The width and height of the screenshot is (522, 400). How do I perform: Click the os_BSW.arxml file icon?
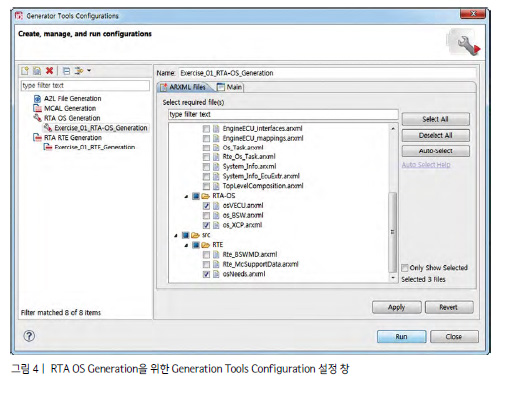point(216,215)
